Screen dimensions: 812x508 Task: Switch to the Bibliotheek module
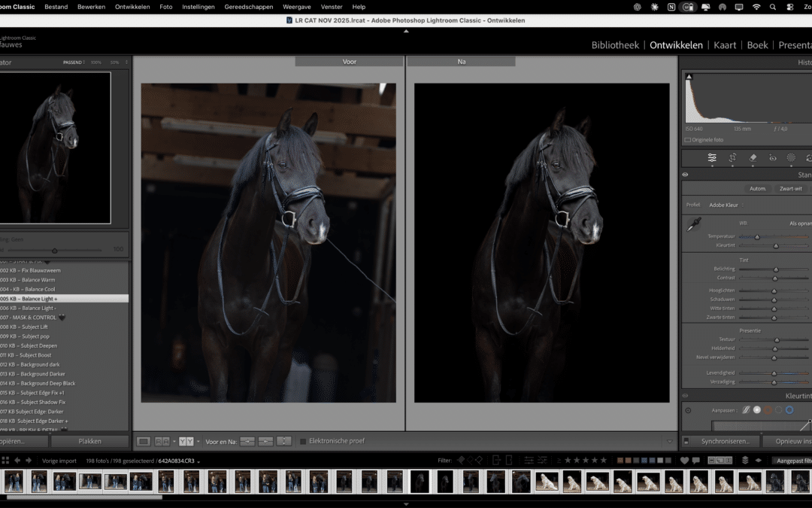coord(614,45)
